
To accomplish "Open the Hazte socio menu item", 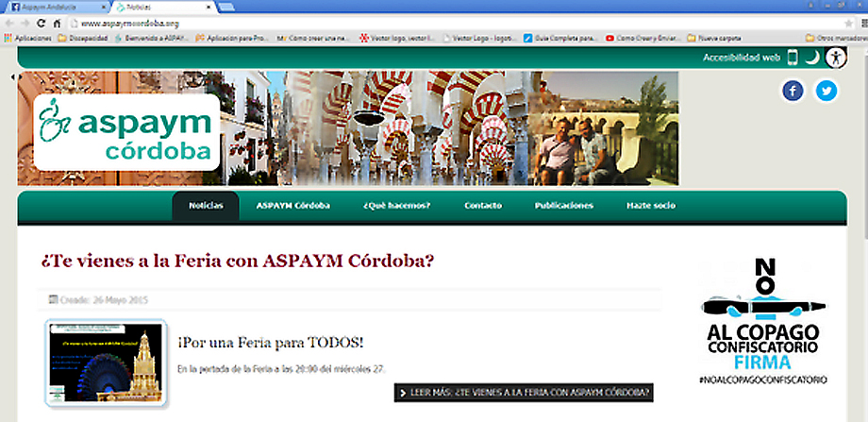I will click(650, 206).
